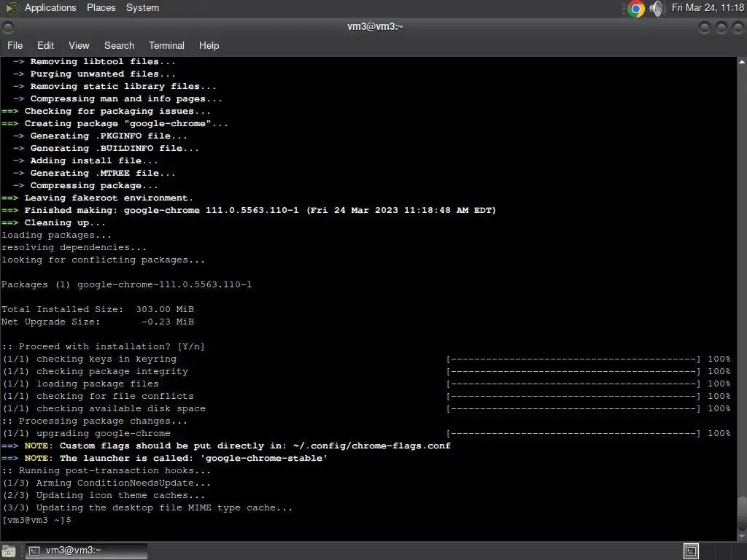Click the date and time clock
747x560 pixels.
(708, 7)
